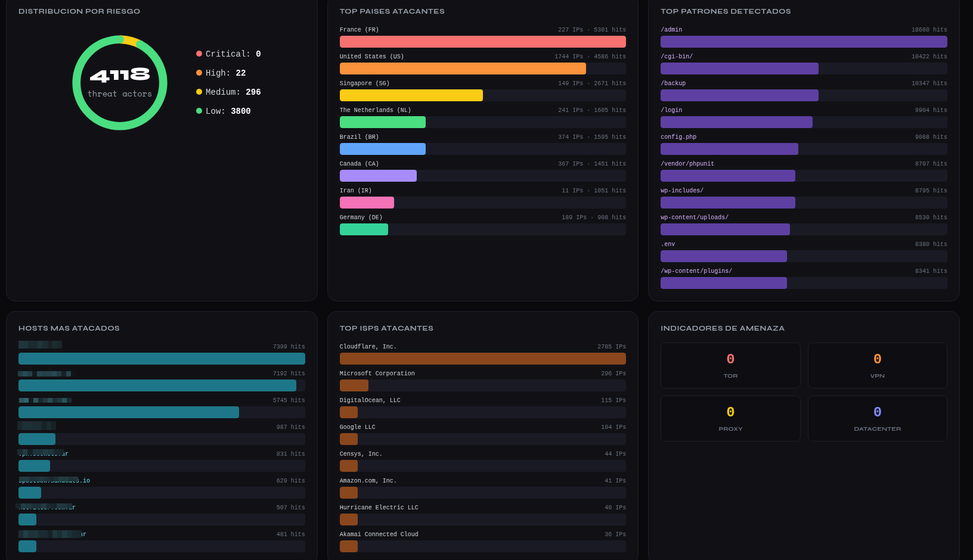Click the France (FR) red bar
Image resolution: width=973 pixels, height=560 pixels.
[x=483, y=42]
